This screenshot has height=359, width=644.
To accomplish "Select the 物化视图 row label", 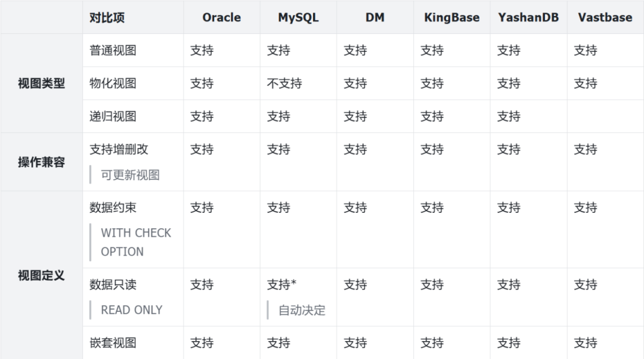I will pyautogui.click(x=113, y=83).
